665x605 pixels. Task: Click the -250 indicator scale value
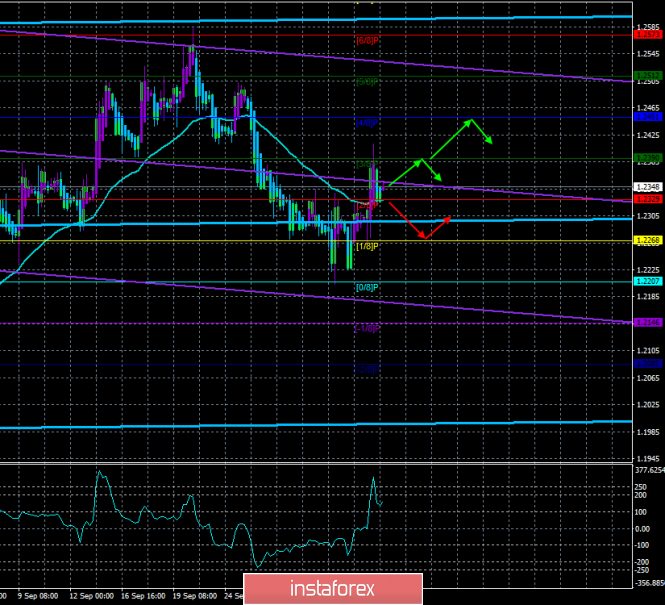point(642,570)
